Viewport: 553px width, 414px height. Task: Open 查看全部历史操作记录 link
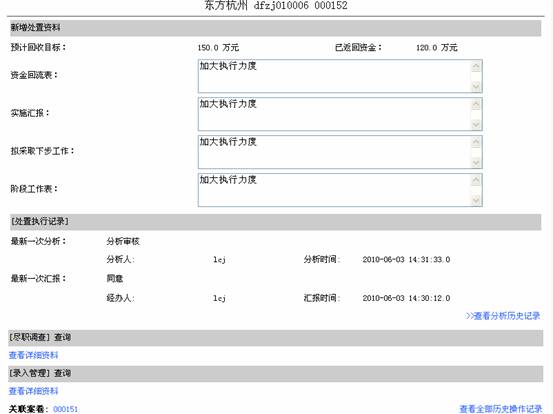(x=501, y=409)
